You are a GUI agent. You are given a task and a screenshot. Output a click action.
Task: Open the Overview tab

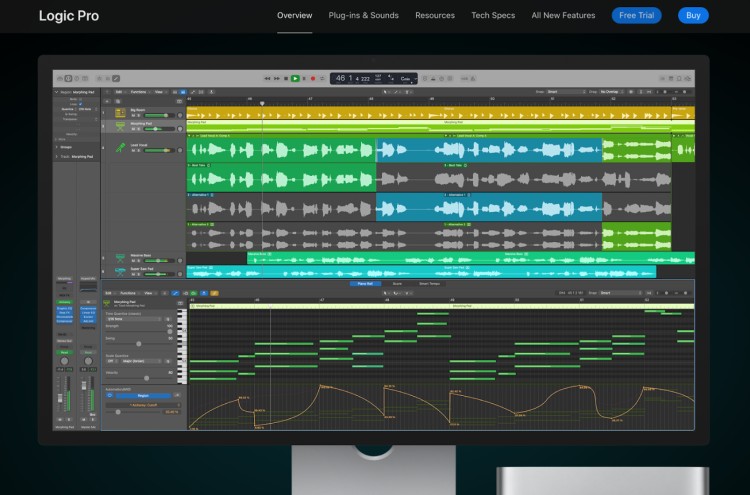pos(295,15)
